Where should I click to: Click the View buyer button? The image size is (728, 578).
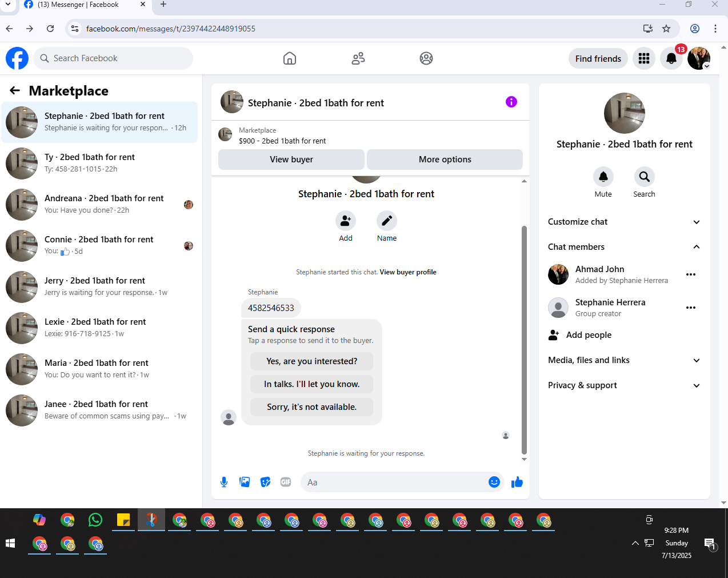click(291, 160)
